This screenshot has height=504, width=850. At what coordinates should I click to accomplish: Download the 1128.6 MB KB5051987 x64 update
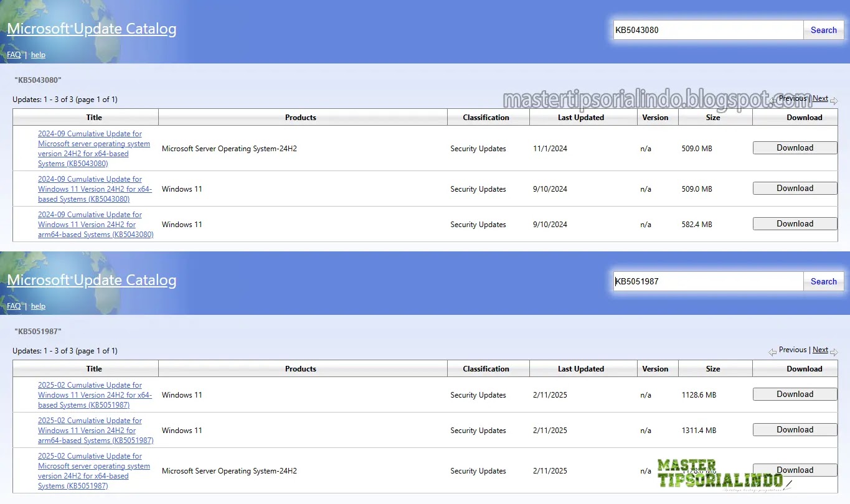(x=795, y=394)
